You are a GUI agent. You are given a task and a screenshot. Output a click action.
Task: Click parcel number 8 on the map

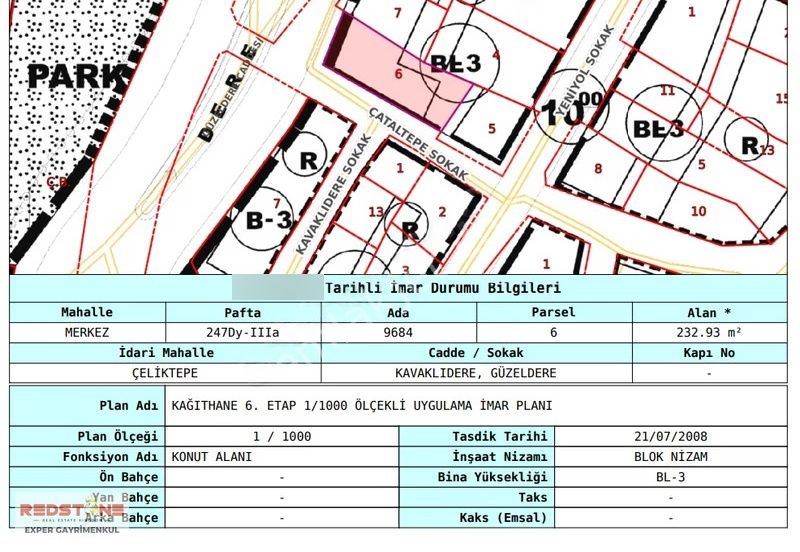click(x=598, y=168)
